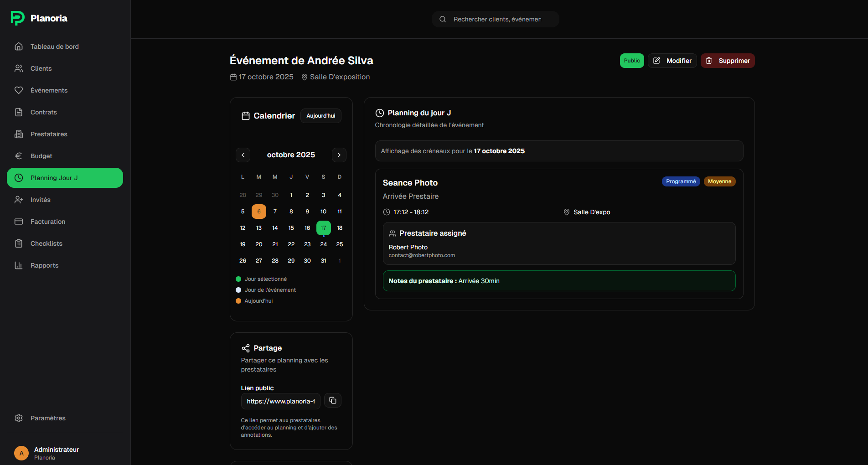
Task: Click the Supprimer button
Action: pyautogui.click(x=728, y=61)
